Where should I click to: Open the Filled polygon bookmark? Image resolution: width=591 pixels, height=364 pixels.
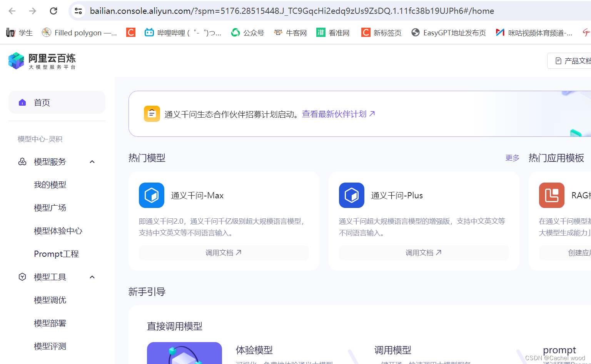(79, 33)
